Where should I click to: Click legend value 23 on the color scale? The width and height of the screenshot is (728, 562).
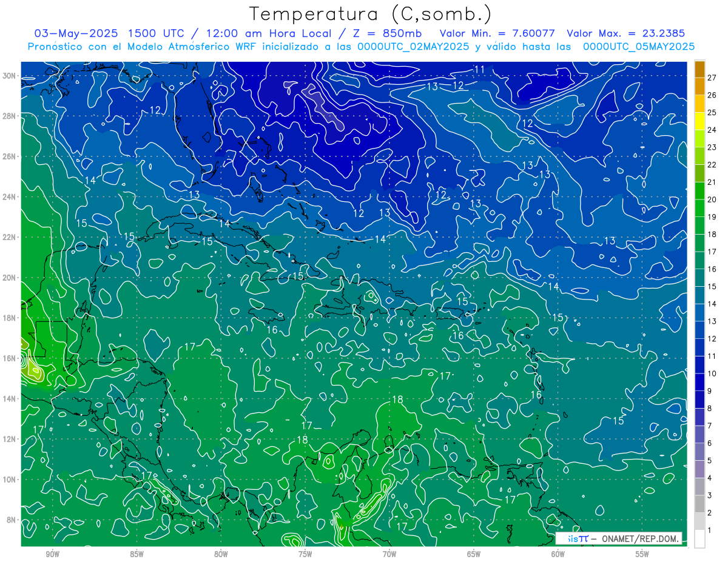(x=712, y=147)
